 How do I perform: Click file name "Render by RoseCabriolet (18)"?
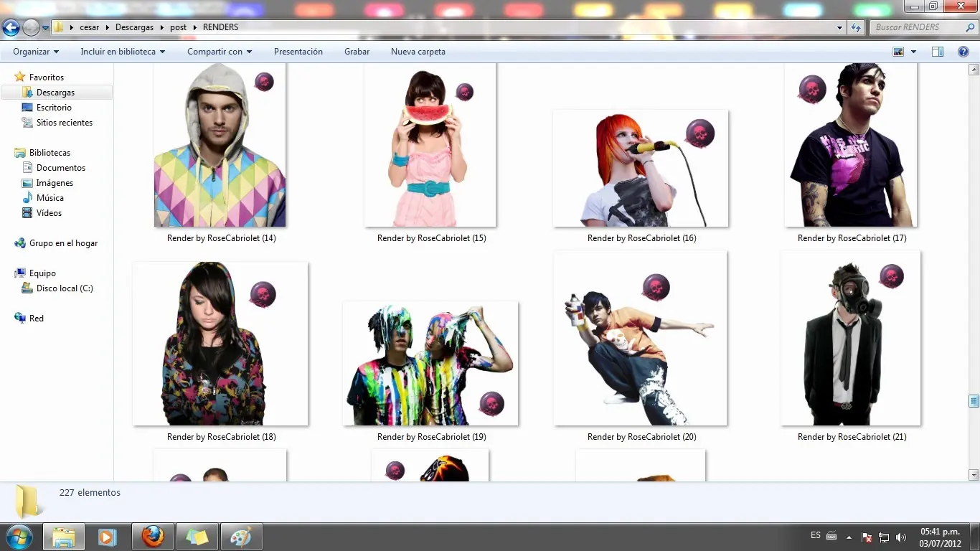pyautogui.click(x=221, y=437)
